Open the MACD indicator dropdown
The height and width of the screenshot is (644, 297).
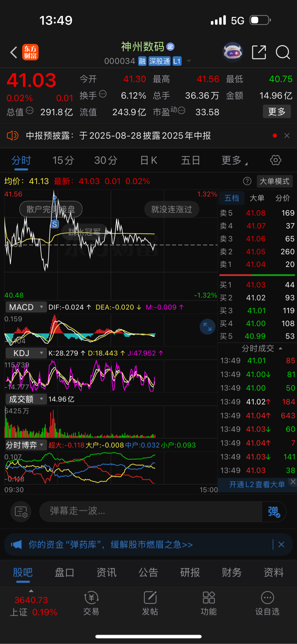(x=26, y=307)
